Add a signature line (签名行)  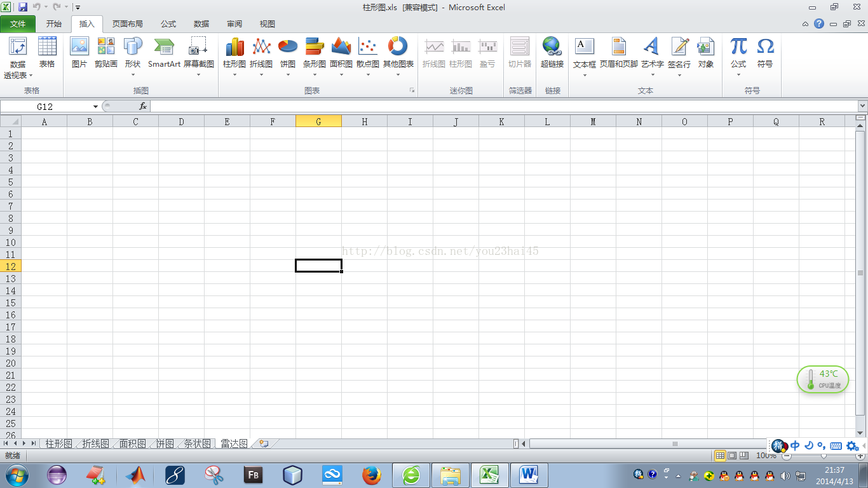[x=679, y=57]
